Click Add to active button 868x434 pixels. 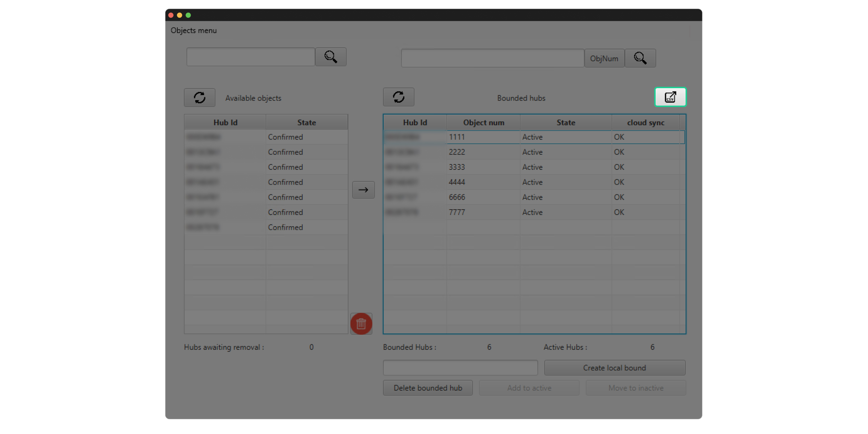pos(529,388)
